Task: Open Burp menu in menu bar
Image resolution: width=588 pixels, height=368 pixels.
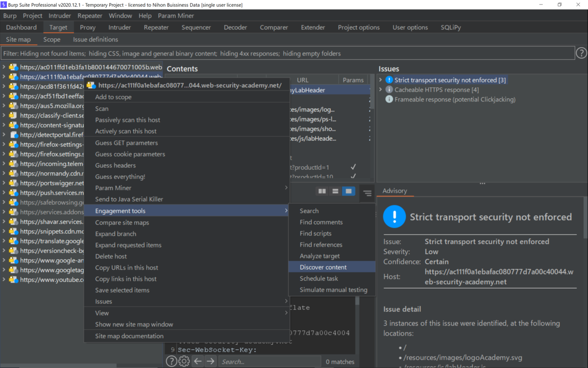Action: point(10,16)
